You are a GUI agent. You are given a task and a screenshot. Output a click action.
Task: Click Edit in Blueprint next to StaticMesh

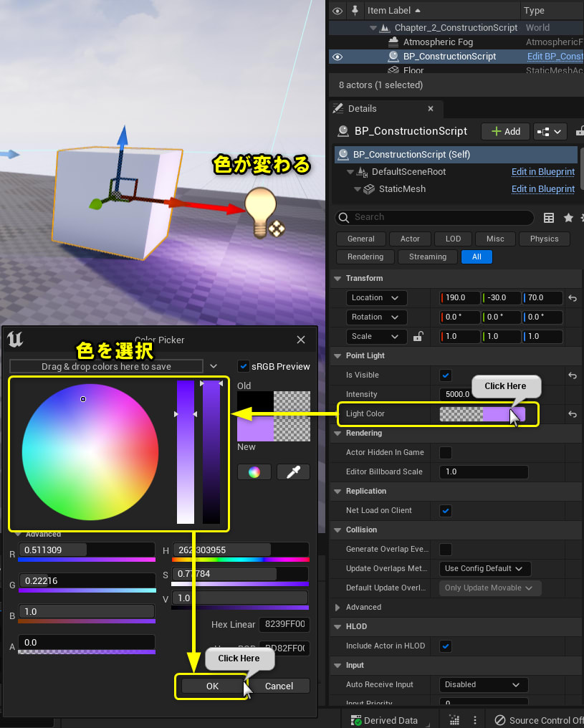click(x=542, y=188)
